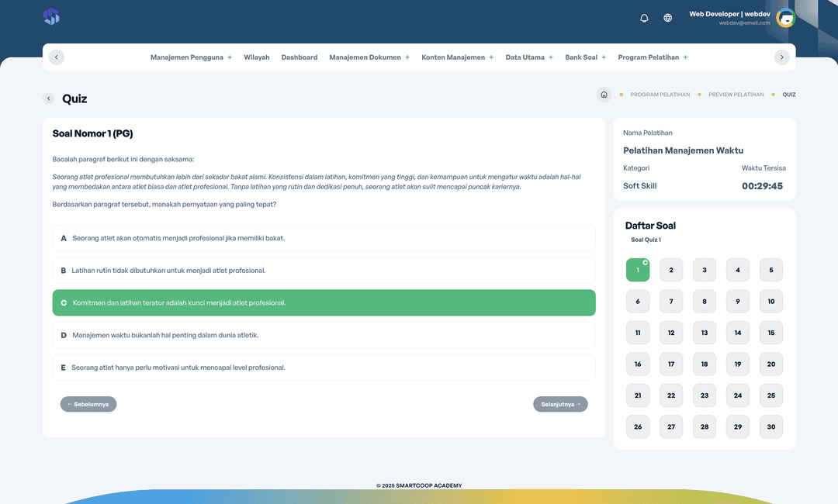838x504 pixels.
Task: Click the Wilayah menu item
Action: pos(257,57)
